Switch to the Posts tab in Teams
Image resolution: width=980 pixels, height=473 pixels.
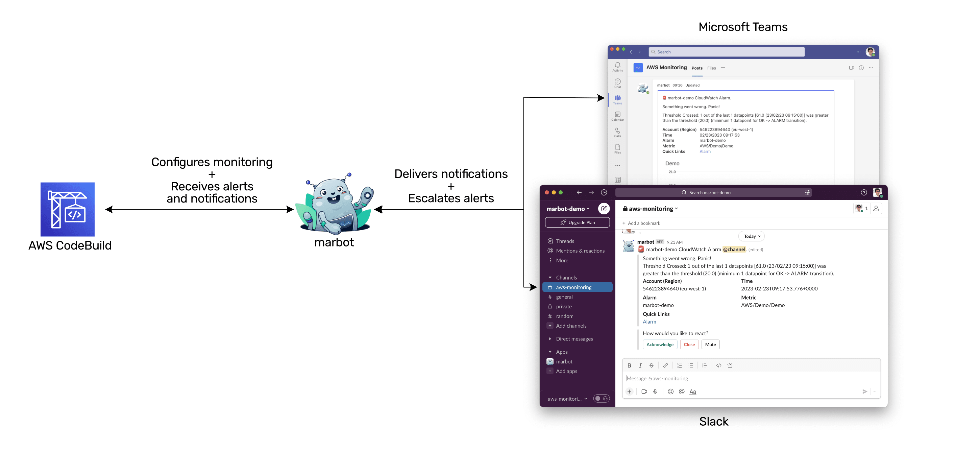(695, 68)
